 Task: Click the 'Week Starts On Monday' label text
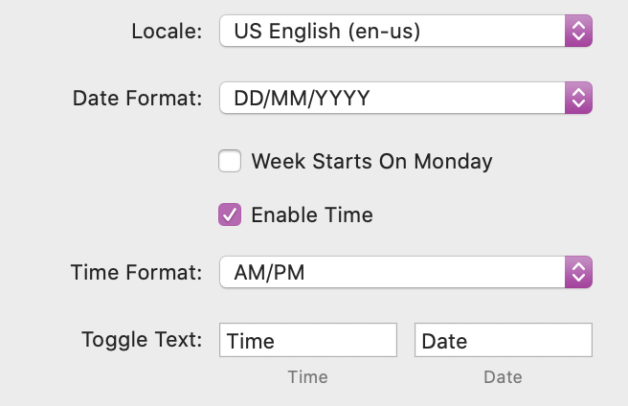[371, 161]
